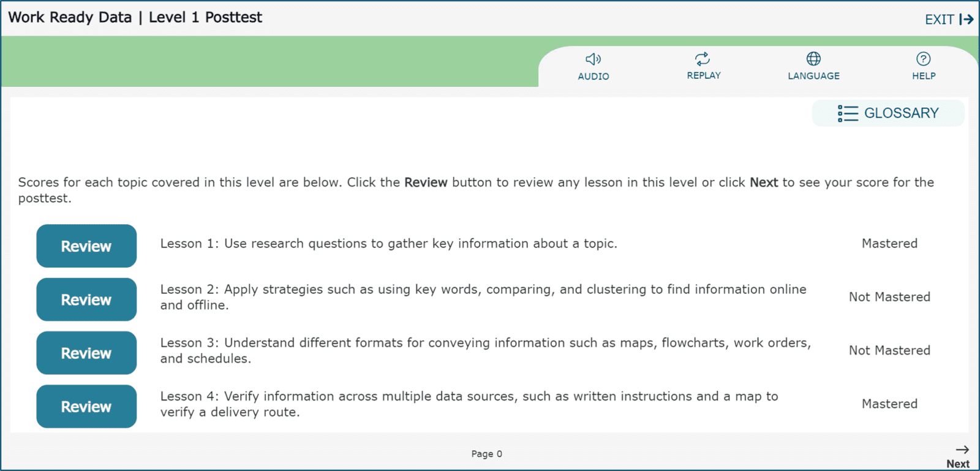This screenshot has width=980, height=471.
Task: Select Review for Lesson 3 information formats
Action: 86,353
